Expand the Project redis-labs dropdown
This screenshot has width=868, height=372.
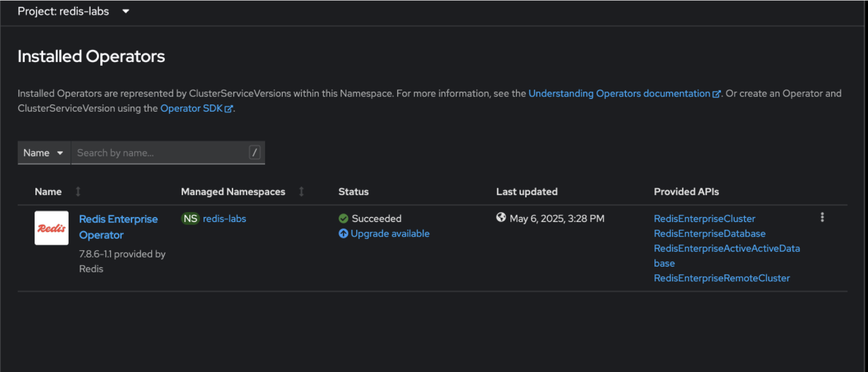pos(126,11)
